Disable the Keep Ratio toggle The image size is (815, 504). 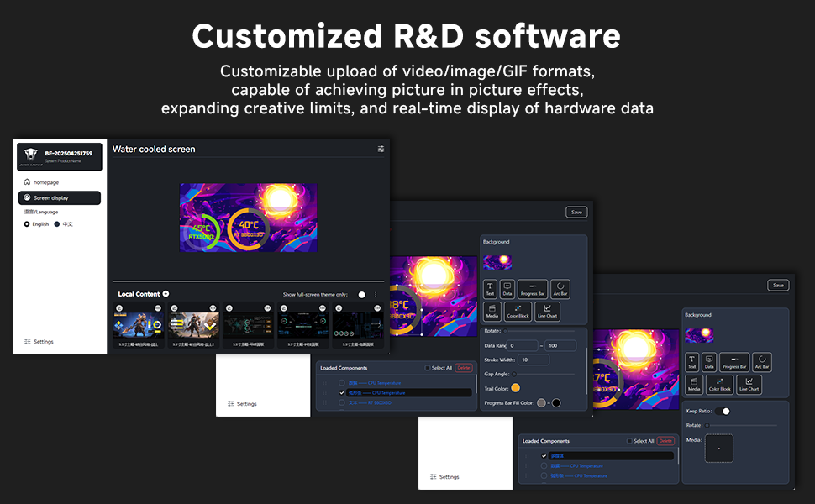pos(723,412)
